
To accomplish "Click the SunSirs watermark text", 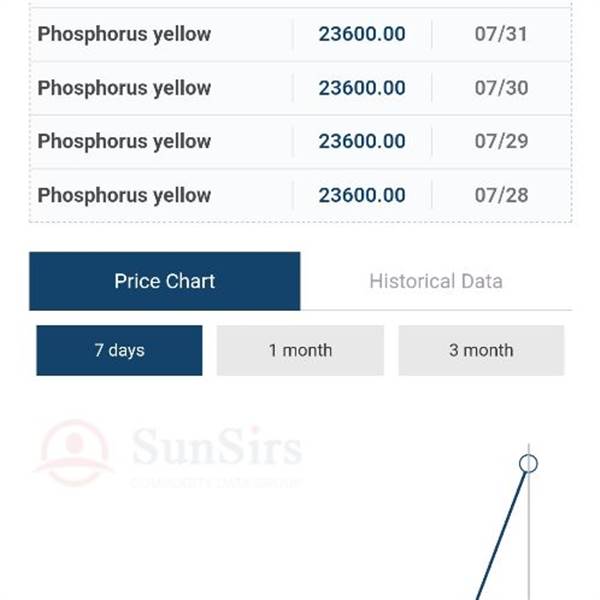I will click(217, 447).
